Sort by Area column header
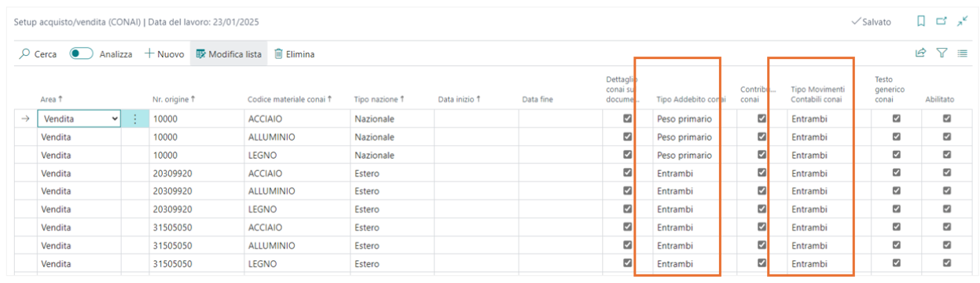The height and width of the screenshot is (283, 980). 51,99
